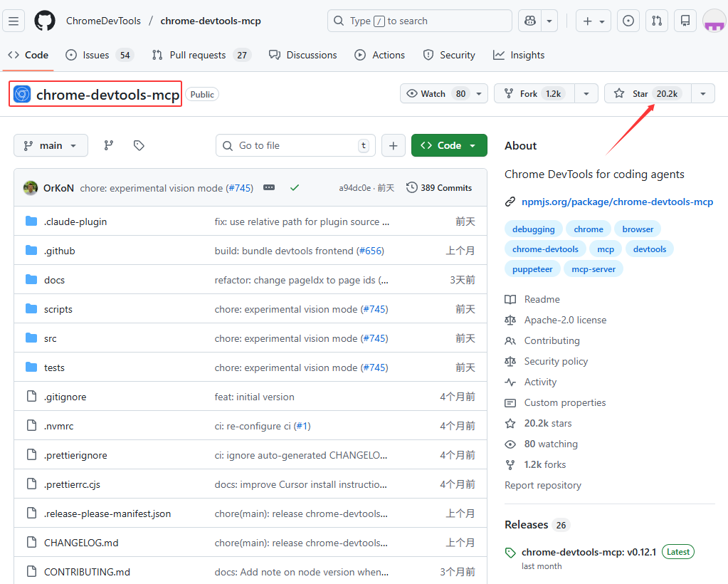The height and width of the screenshot is (584, 728).
Task: Open the main branch dropdown
Action: tap(51, 145)
